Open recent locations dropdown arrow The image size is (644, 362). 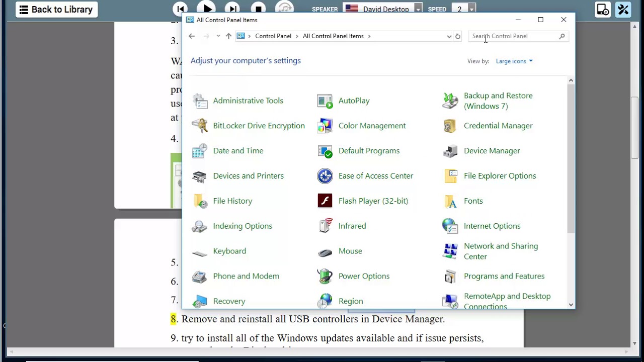218,36
